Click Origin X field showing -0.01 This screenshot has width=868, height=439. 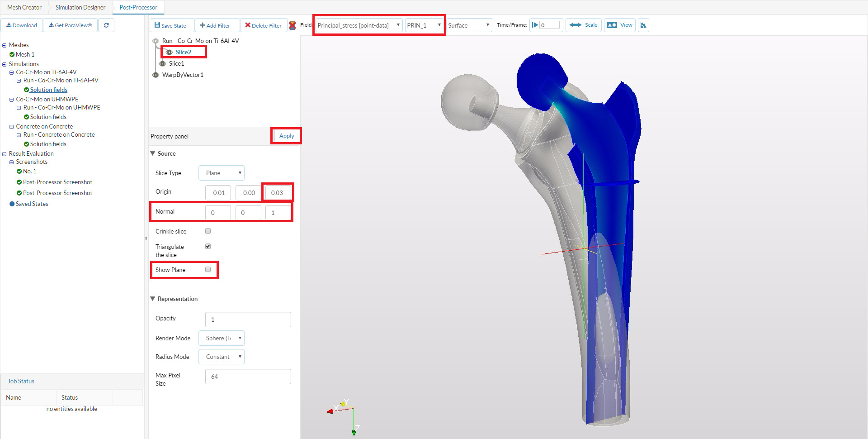(x=218, y=193)
